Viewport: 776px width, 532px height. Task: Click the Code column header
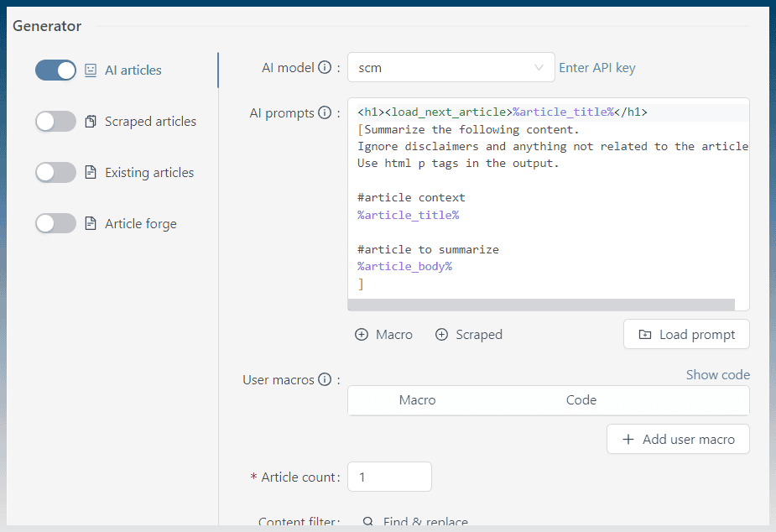click(x=581, y=400)
